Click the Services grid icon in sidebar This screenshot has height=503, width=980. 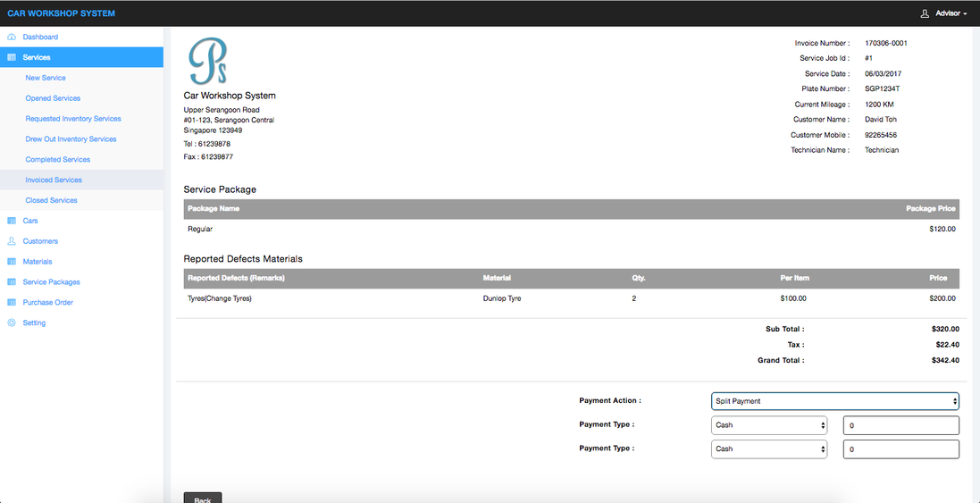click(12, 57)
